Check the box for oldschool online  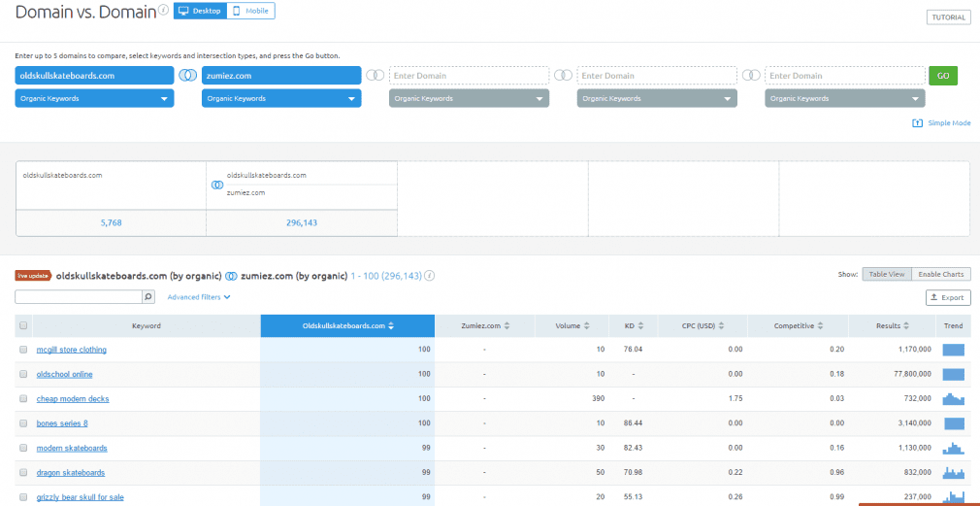[23, 374]
